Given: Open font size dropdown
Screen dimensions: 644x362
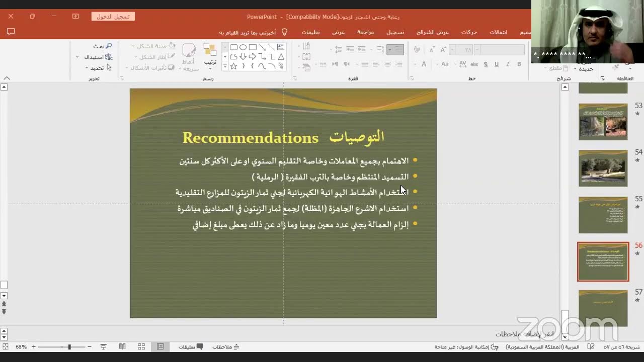Looking at the screenshot, I should 452,49.
